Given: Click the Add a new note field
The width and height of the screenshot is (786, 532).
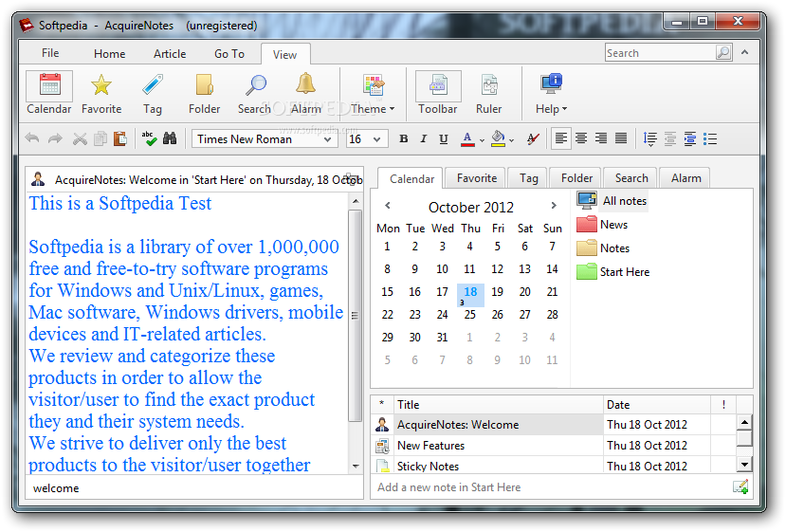Looking at the screenshot, I should (x=551, y=486).
